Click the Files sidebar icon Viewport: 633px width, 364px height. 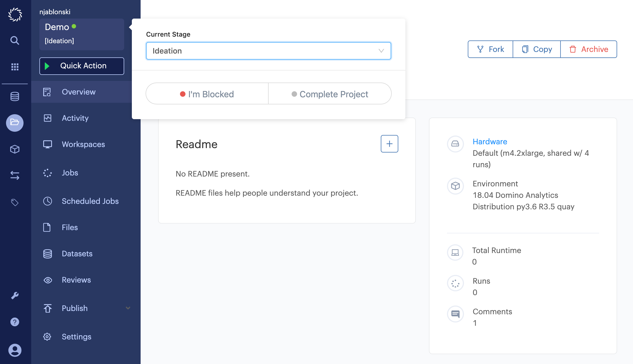click(x=47, y=227)
